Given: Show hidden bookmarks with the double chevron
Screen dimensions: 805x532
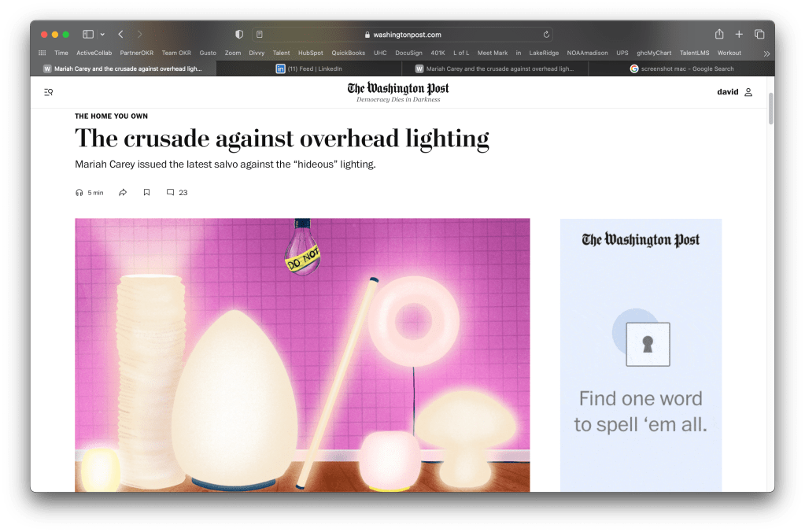Looking at the screenshot, I should (766, 54).
